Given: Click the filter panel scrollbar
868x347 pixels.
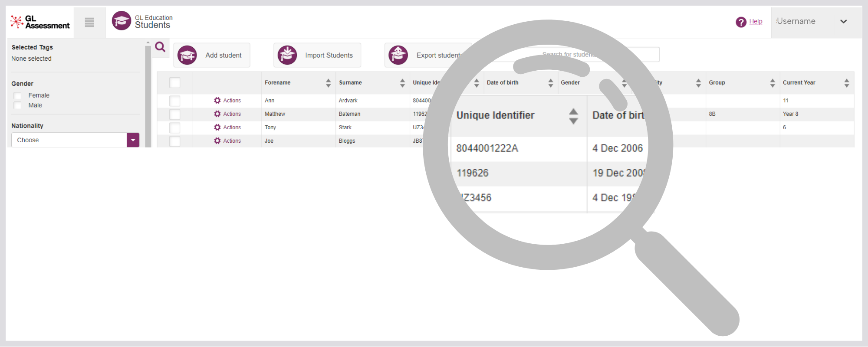Looking at the screenshot, I should (x=148, y=95).
